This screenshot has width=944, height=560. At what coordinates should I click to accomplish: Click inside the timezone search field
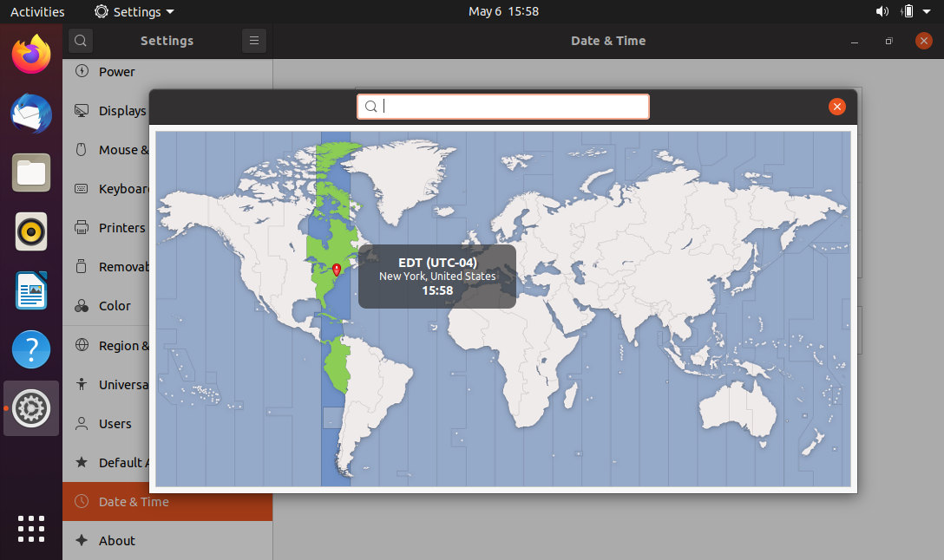pyautogui.click(x=503, y=106)
